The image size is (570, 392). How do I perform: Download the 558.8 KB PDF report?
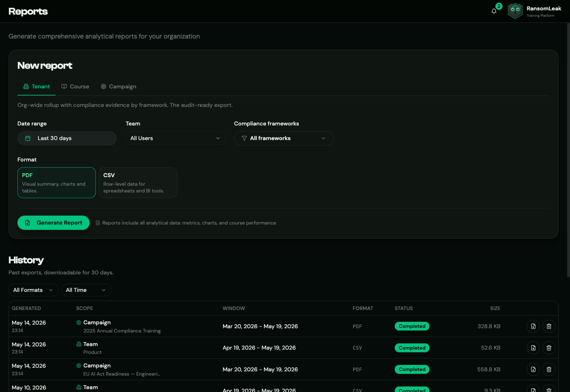pos(533,369)
